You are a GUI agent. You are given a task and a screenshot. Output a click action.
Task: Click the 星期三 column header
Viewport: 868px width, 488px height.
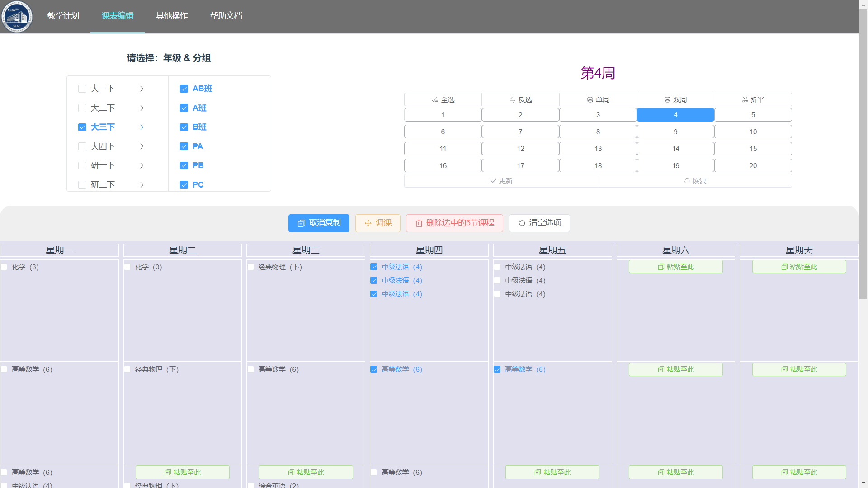306,250
